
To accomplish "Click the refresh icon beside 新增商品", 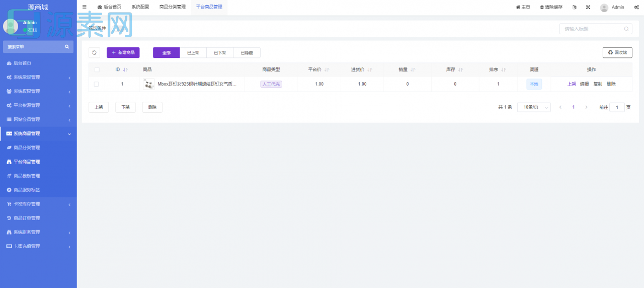I will pos(94,52).
